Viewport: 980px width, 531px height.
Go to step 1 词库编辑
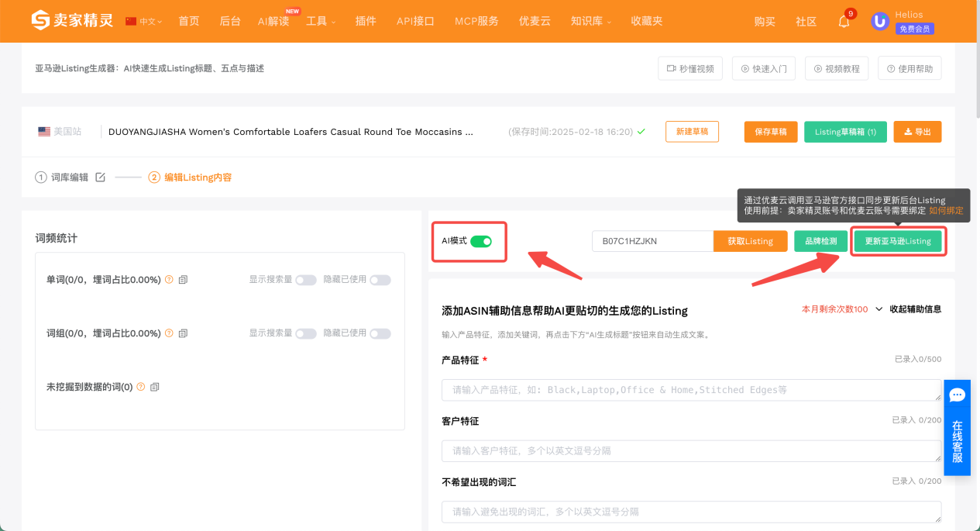point(62,178)
